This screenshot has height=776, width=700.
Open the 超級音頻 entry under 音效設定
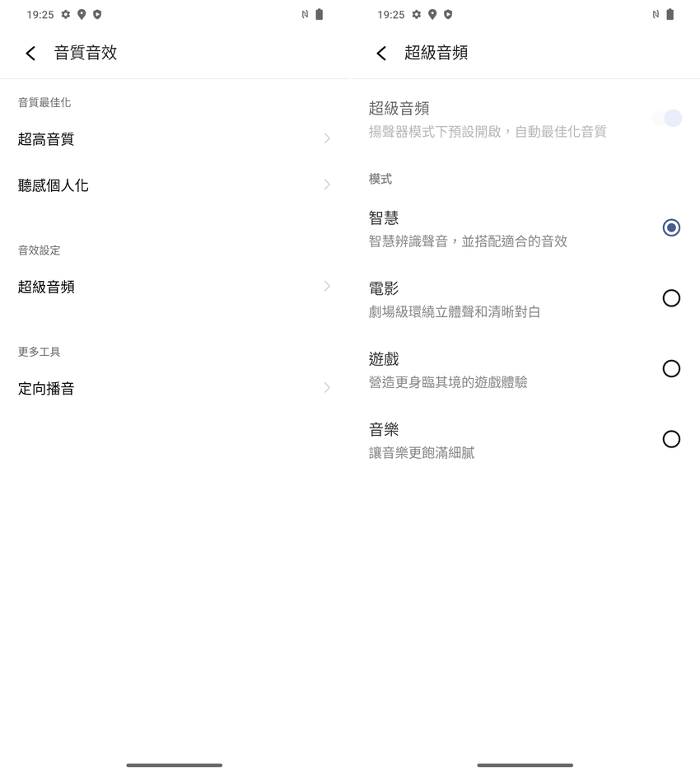175,287
